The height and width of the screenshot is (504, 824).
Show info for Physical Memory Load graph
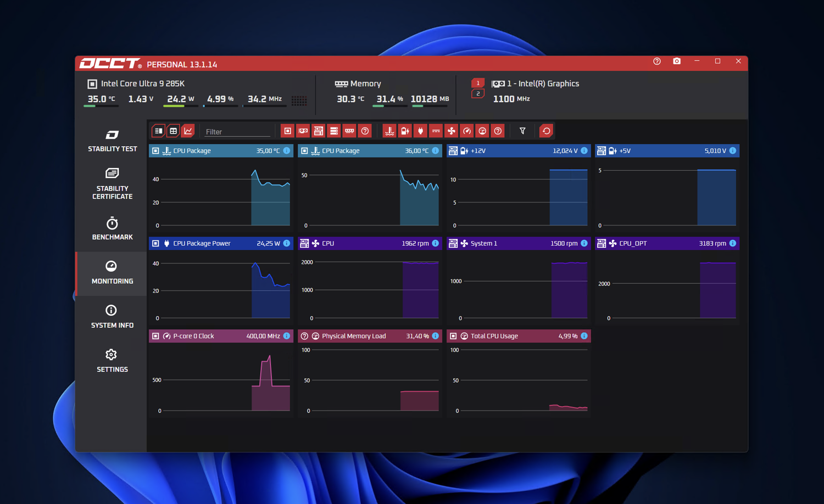[x=435, y=336]
